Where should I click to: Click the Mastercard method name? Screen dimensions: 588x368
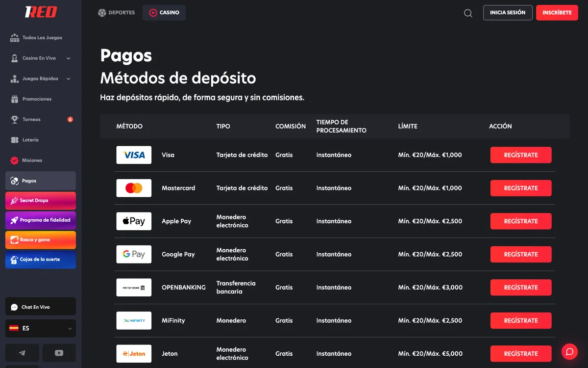[x=178, y=188]
